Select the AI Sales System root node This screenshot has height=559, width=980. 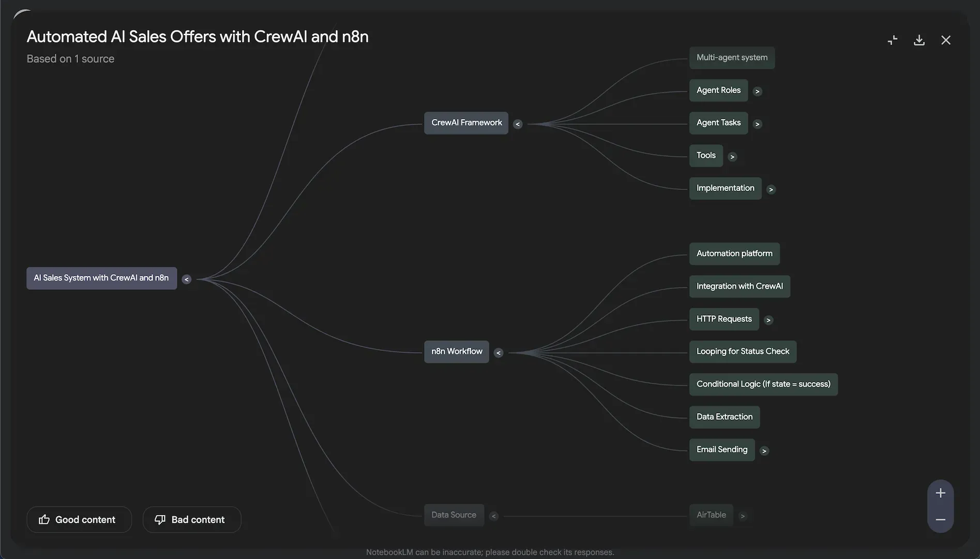click(x=101, y=278)
